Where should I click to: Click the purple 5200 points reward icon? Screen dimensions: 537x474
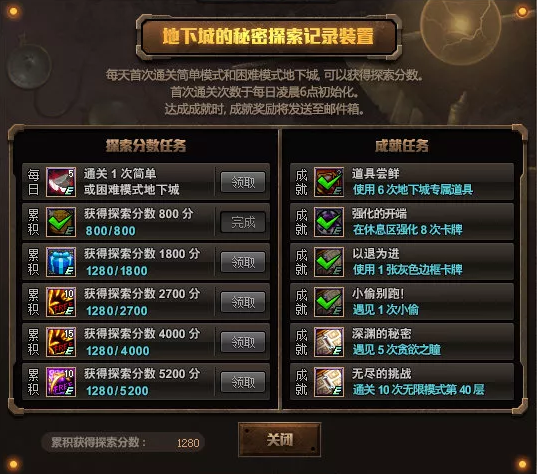[x=61, y=382]
